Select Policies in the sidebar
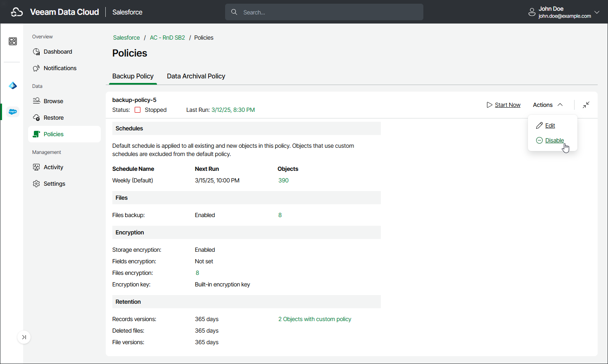The height and width of the screenshot is (364, 608). tap(64, 134)
